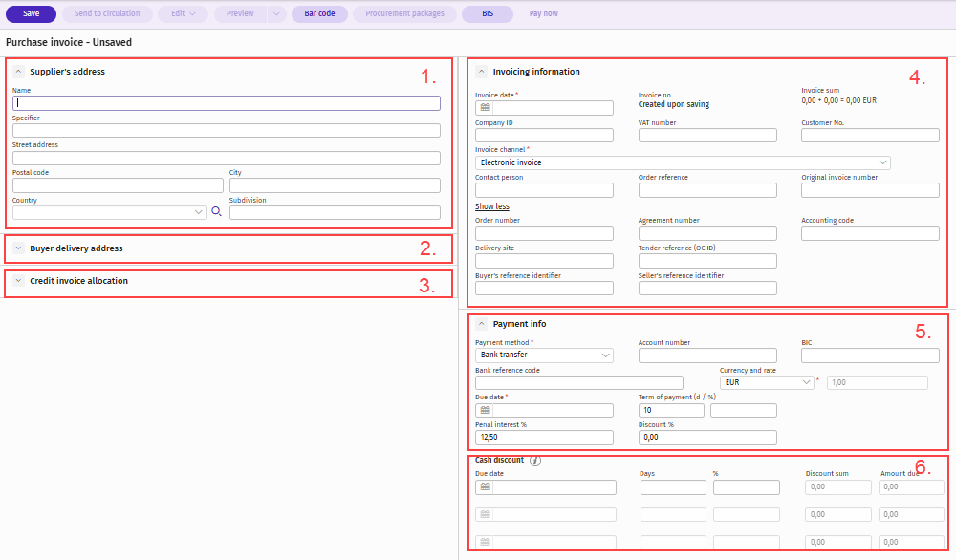The image size is (956, 560).
Task: Click the Country search magnifier icon
Action: 217,212
